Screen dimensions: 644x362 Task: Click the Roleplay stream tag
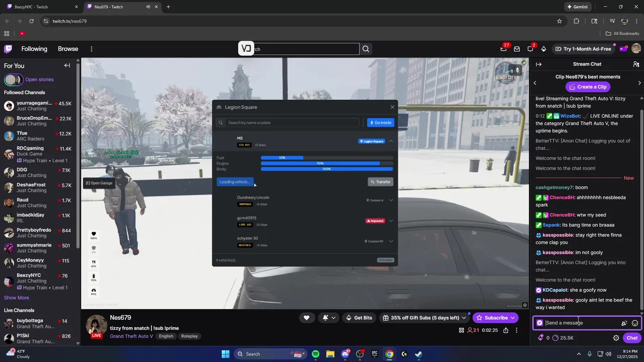click(190, 336)
